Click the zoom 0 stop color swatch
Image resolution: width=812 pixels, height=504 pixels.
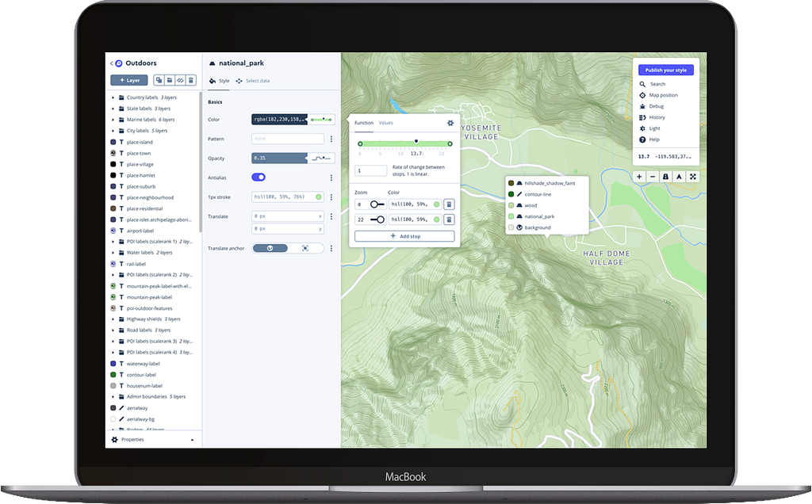point(437,204)
